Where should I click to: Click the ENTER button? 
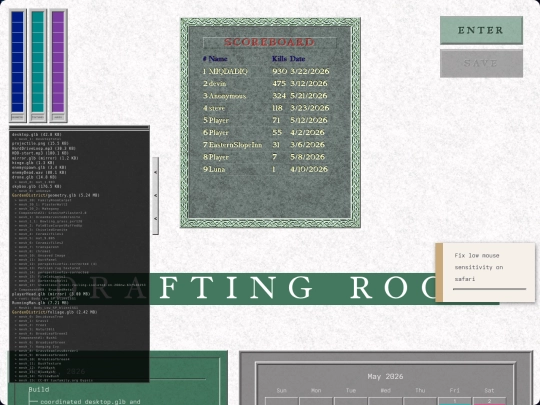(481, 30)
